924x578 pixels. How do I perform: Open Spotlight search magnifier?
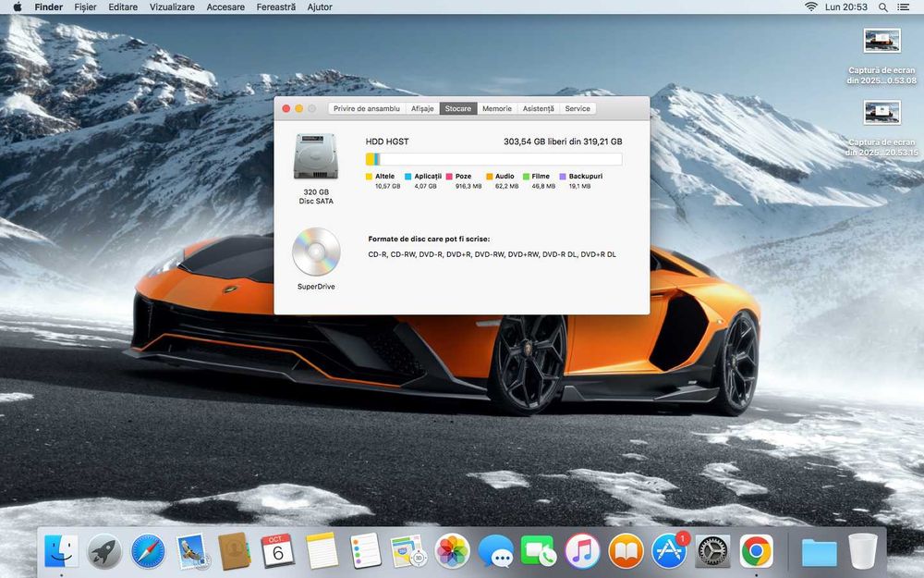[882, 7]
